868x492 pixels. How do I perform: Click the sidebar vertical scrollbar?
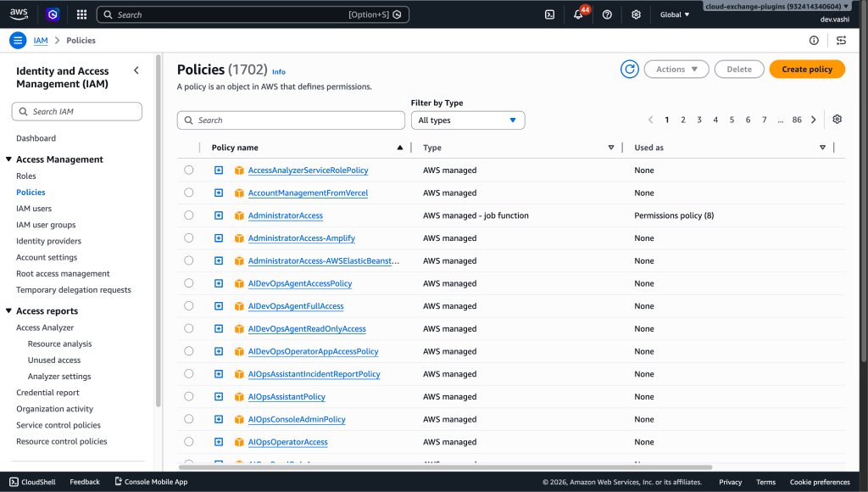(159, 231)
